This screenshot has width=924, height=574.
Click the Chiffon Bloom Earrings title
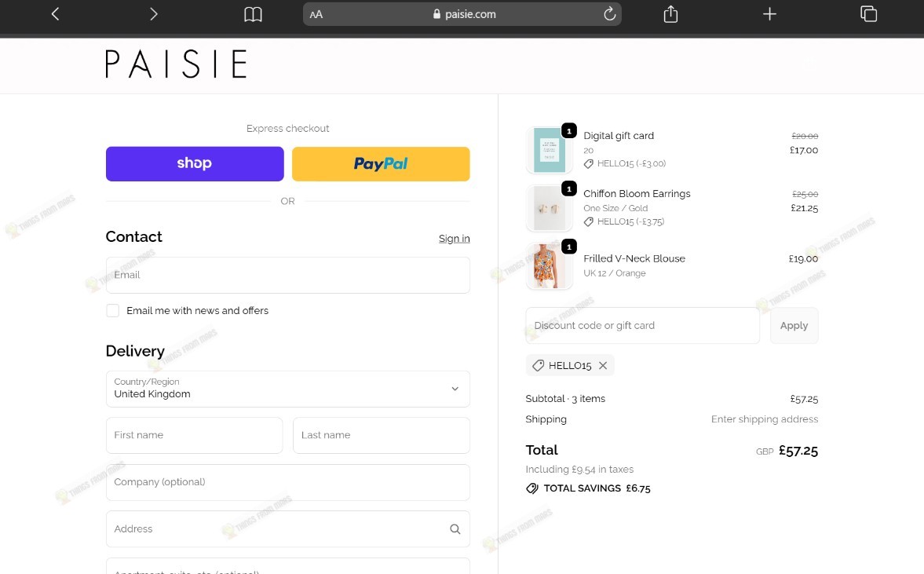(637, 193)
